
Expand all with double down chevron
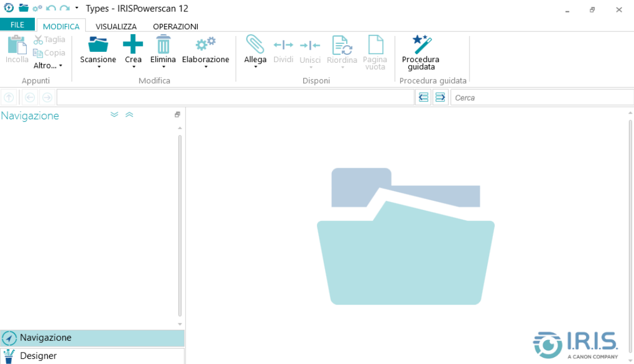pos(114,115)
